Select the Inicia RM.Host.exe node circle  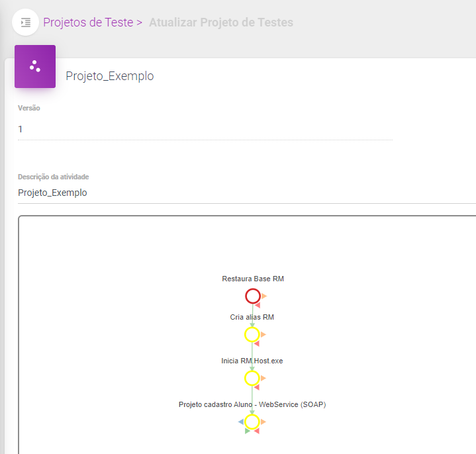click(252, 378)
